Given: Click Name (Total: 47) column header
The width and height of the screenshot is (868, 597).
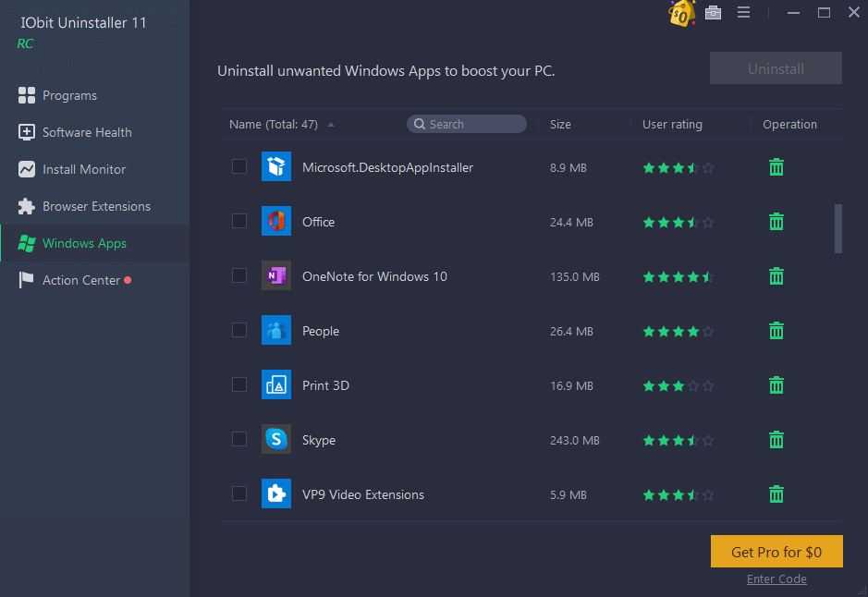Looking at the screenshot, I should (x=274, y=124).
